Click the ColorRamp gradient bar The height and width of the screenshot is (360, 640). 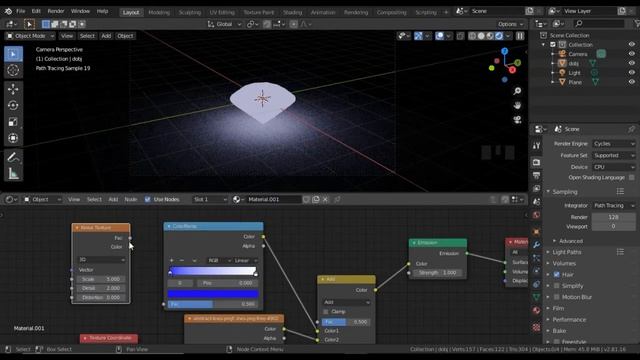coord(213,271)
